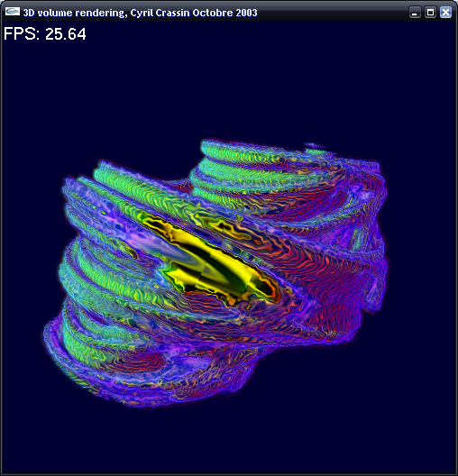Maximize the 3D volume rendering window
This screenshot has width=458, height=476.
430,13
